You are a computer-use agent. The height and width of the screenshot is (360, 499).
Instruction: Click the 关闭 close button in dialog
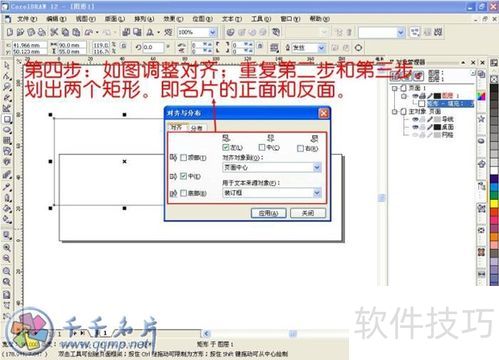pos(307,213)
